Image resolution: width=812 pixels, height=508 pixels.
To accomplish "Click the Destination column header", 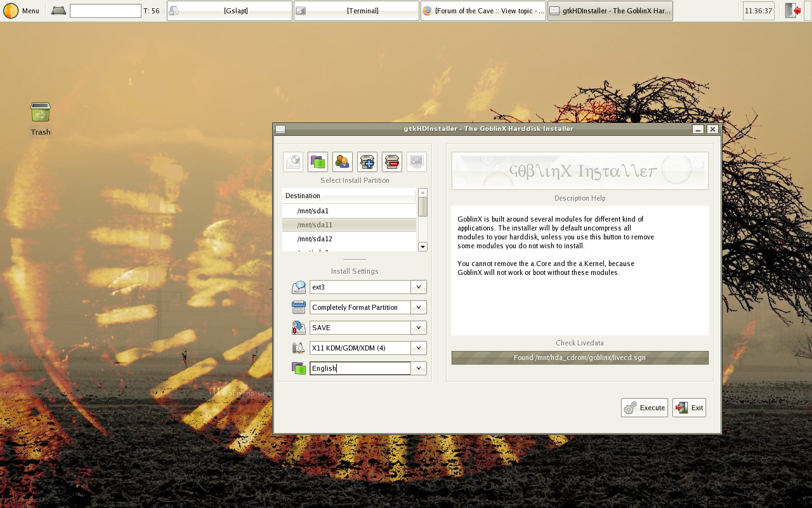I will point(349,196).
